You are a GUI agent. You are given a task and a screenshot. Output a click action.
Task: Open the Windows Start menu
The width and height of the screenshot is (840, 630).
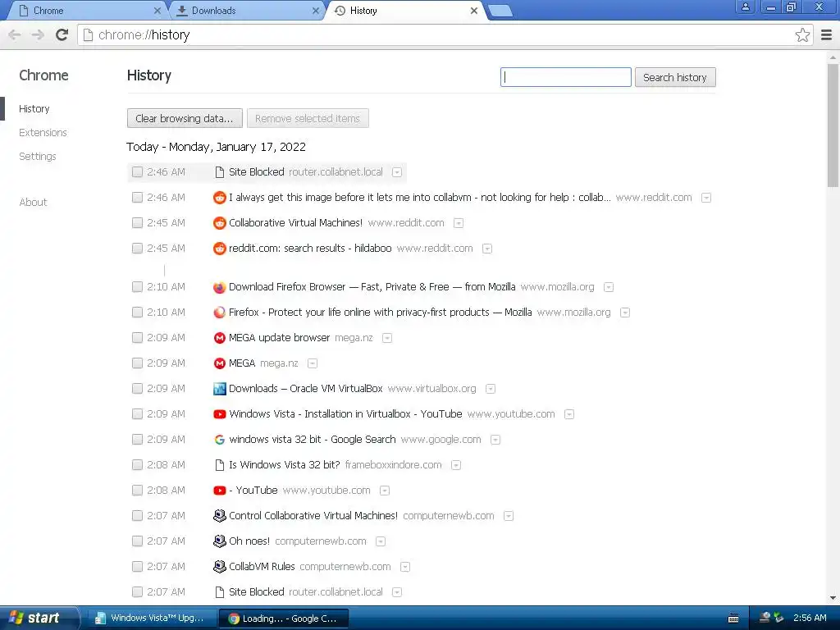39,619
